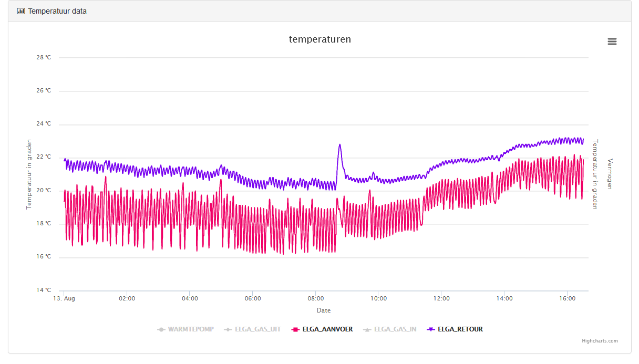Select the chart title 'temperaturen'
Image resolution: width=639 pixels, height=364 pixels.
319,39
